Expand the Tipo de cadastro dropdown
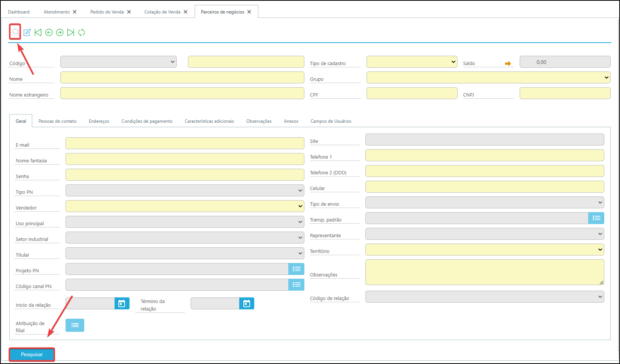620x364 pixels. [x=412, y=62]
